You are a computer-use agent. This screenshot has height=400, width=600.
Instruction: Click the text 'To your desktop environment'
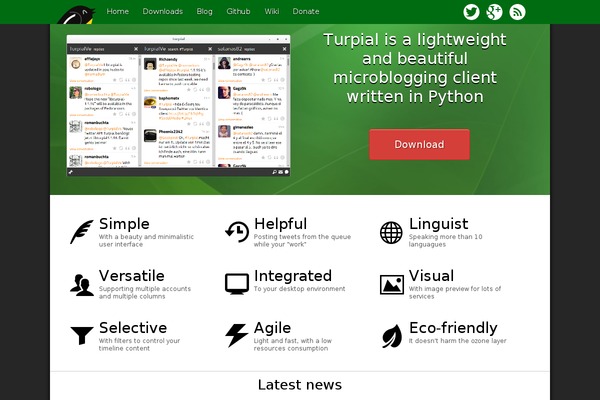click(x=300, y=289)
